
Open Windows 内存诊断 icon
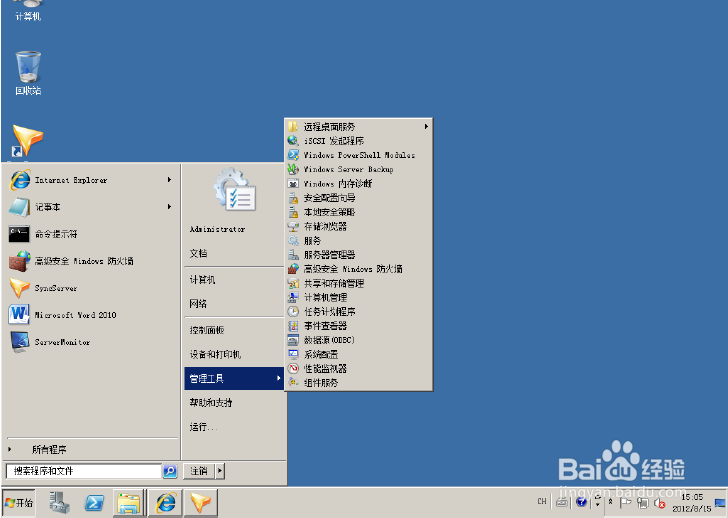(x=293, y=183)
